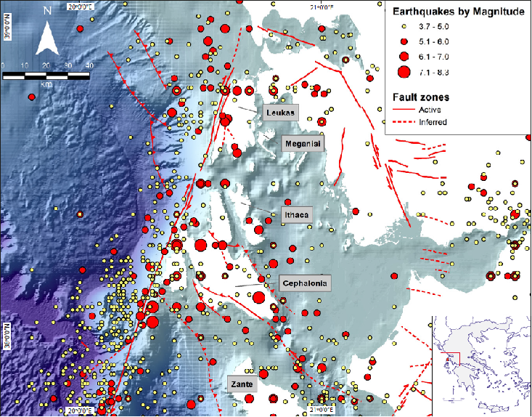
Task: Click the 3.7 - 5.0 yellow legend circle
Action: tap(404, 27)
